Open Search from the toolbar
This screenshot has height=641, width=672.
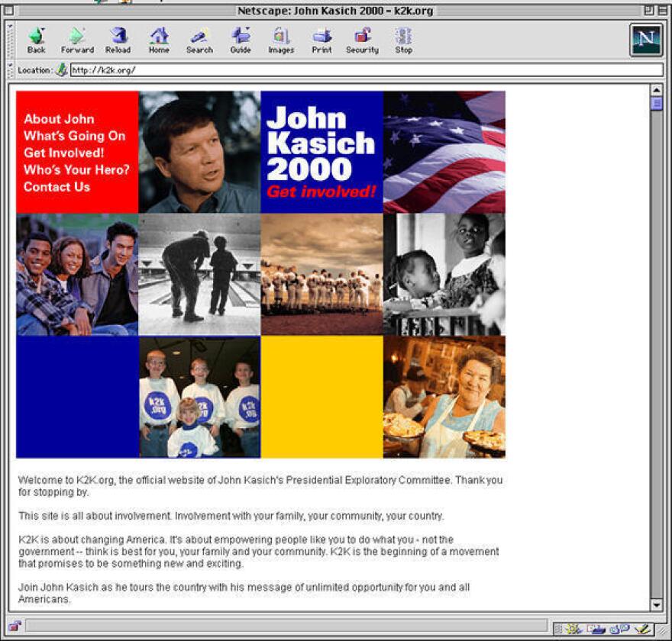pos(199,40)
